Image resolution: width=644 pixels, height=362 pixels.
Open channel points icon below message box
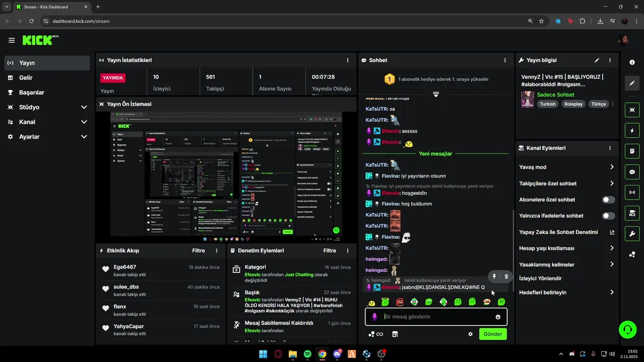(x=376, y=334)
